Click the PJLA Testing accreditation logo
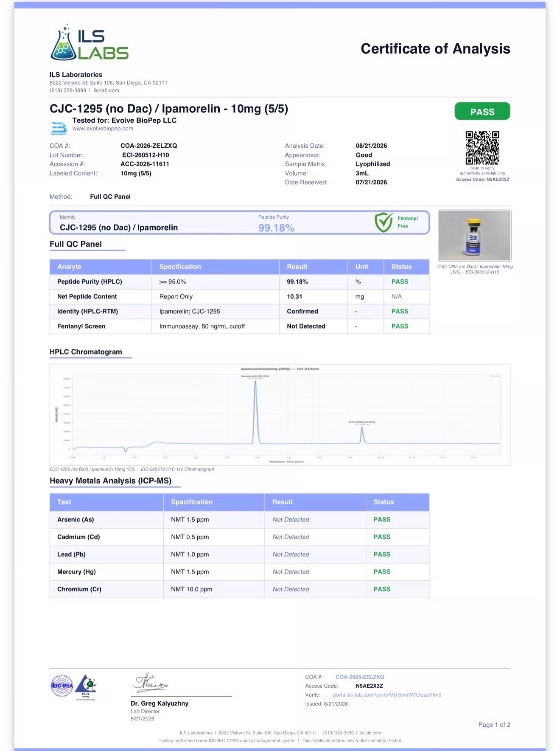 click(x=87, y=687)
